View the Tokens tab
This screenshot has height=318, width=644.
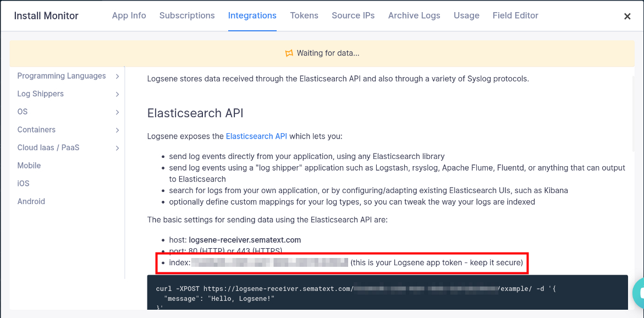(x=304, y=15)
